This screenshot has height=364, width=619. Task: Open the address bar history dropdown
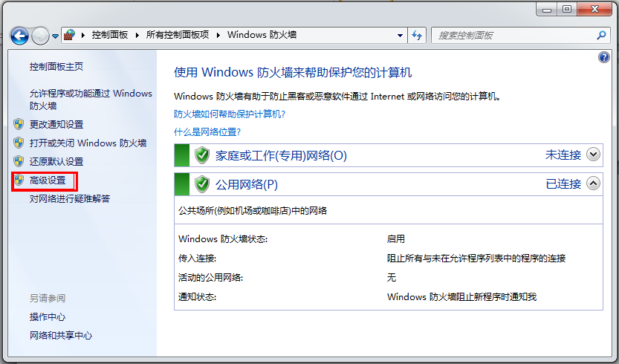400,36
